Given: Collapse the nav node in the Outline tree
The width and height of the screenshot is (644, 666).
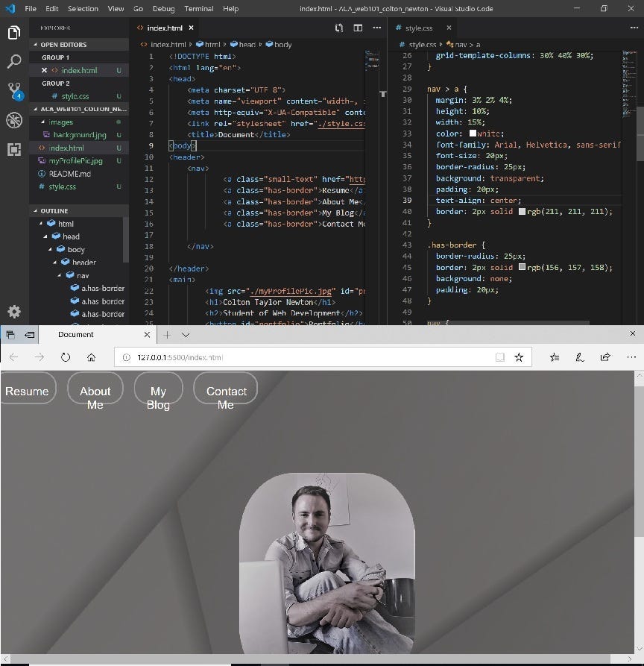Looking at the screenshot, I should point(60,275).
